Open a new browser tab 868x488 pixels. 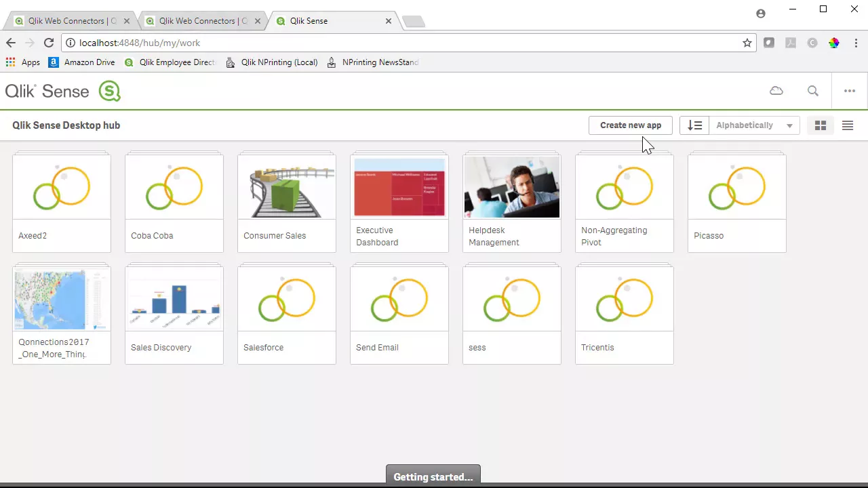[413, 22]
